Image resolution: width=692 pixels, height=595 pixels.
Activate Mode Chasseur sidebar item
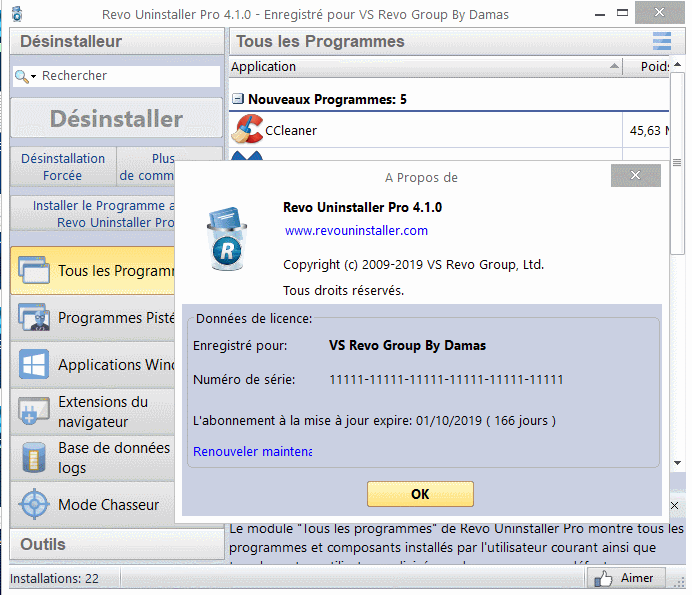point(93,504)
